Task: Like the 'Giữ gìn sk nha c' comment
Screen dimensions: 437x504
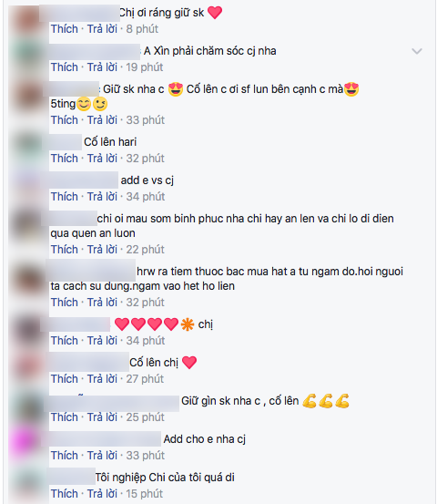Action: (65, 417)
